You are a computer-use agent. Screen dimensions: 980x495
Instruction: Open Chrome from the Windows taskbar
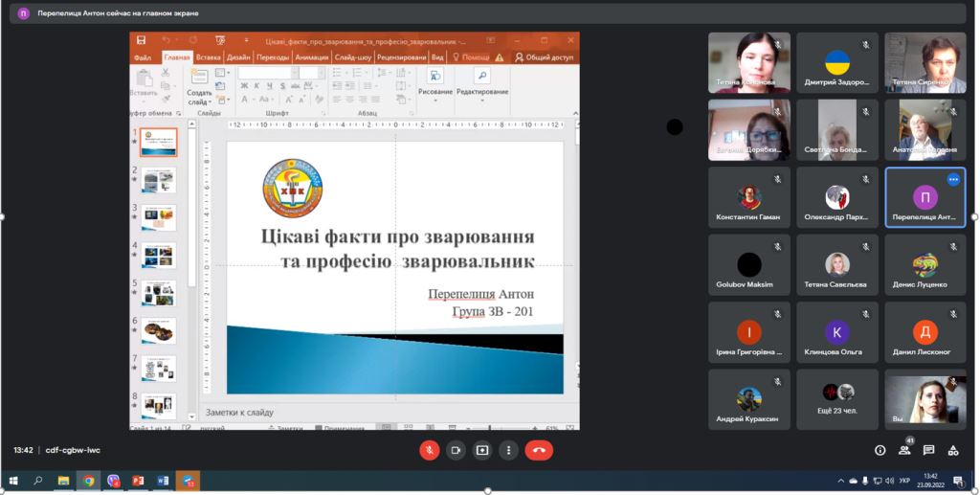89,481
